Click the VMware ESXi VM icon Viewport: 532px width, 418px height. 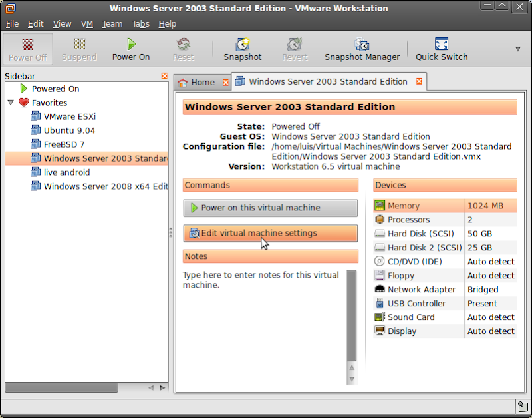point(35,116)
